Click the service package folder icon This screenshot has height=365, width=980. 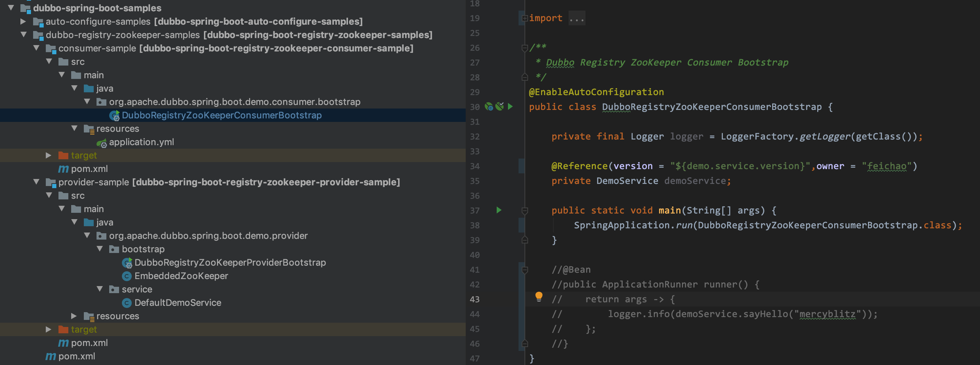pos(114,289)
